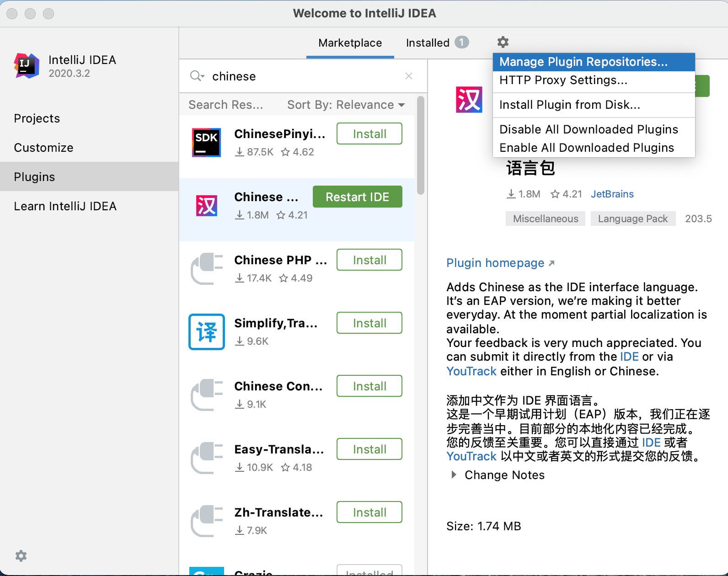Click the Installed count badge
Viewport: 728px width, 576px height.
point(462,42)
